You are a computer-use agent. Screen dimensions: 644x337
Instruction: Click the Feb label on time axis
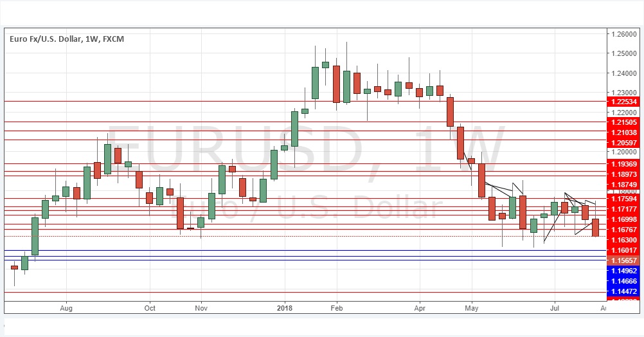[336, 308]
